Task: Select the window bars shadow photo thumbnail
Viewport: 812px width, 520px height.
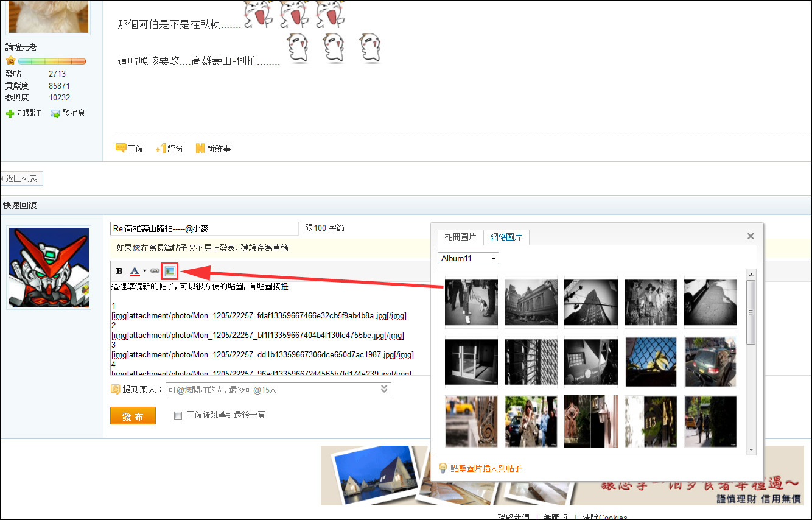Action: [531, 362]
